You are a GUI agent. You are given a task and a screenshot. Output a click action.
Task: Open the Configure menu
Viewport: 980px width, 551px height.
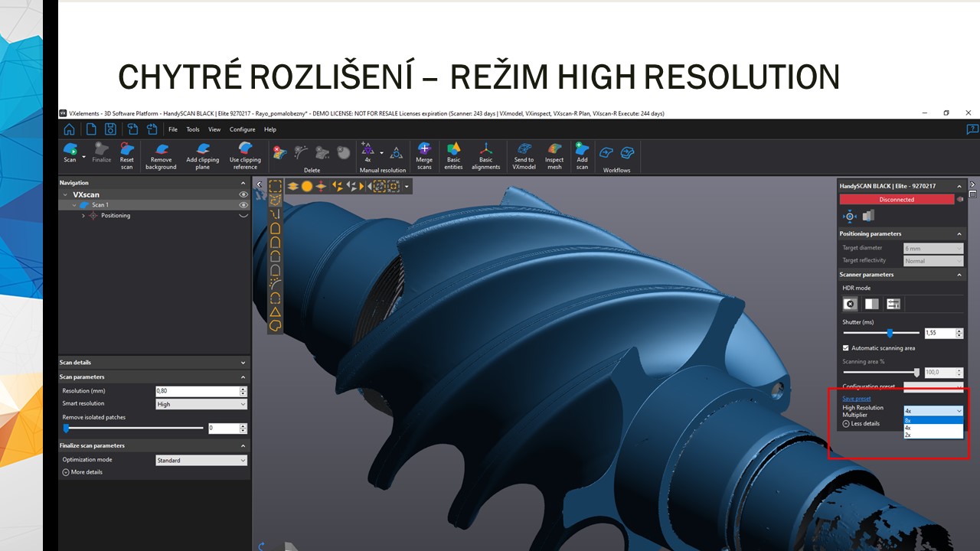[x=242, y=129]
